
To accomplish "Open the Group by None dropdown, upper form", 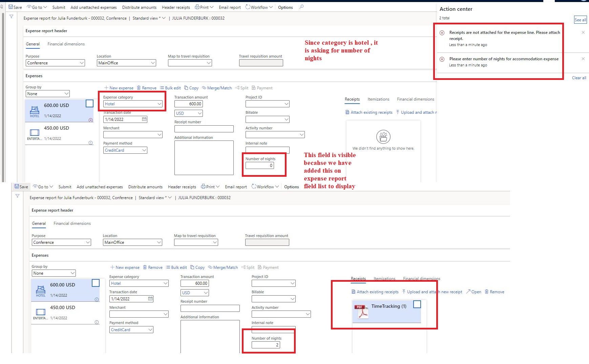I will pyautogui.click(x=66, y=94).
